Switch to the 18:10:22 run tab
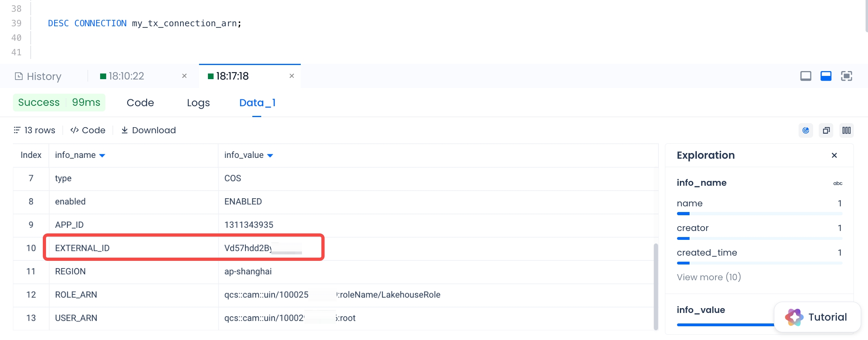The height and width of the screenshot is (340, 868). click(126, 76)
